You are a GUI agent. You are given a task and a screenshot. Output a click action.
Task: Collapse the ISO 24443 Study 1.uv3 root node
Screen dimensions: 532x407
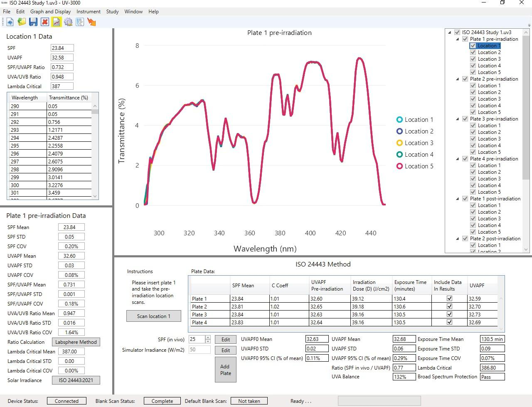tap(450, 32)
